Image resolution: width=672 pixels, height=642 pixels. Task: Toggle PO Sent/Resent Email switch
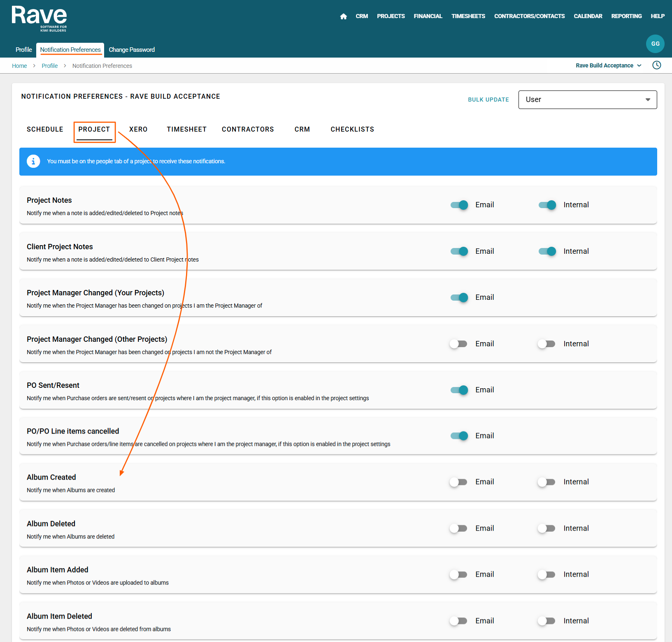(x=459, y=390)
